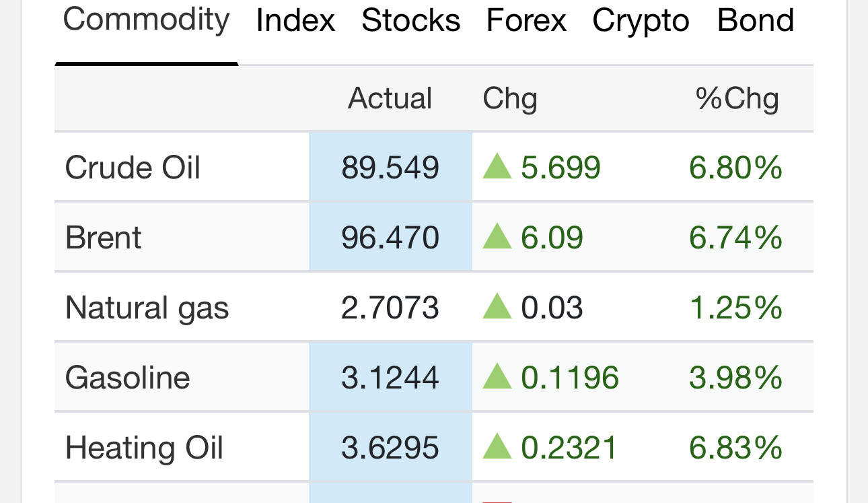868x503 pixels.
Task: Click the Heating Oil up arrow icon
Action: [x=497, y=448]
